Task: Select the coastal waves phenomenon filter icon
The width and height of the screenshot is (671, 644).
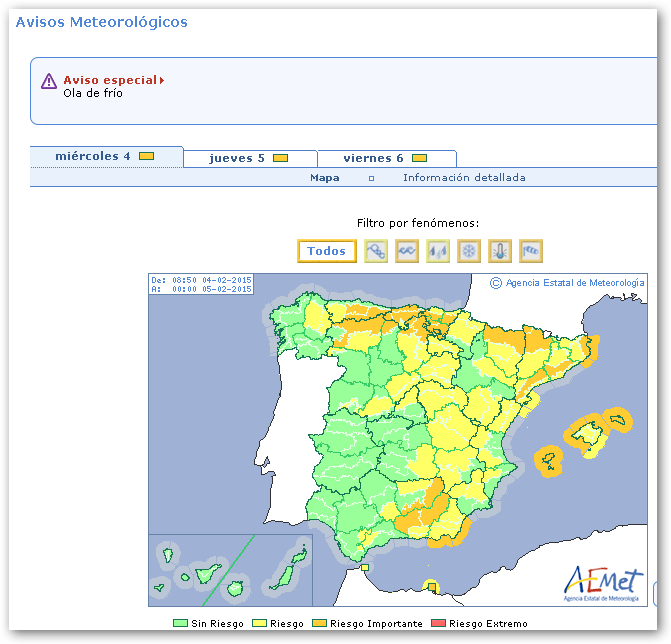Action: pyautogui.click(x=407, y=251)
